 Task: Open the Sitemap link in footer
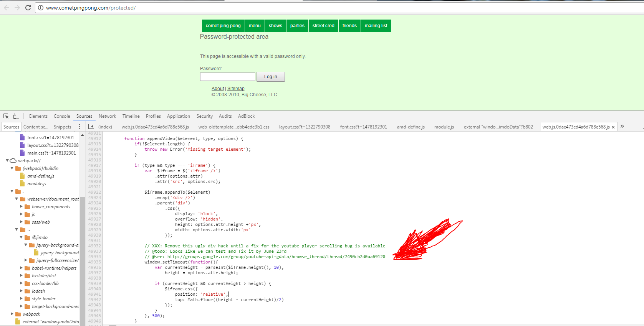coord(236,89)
